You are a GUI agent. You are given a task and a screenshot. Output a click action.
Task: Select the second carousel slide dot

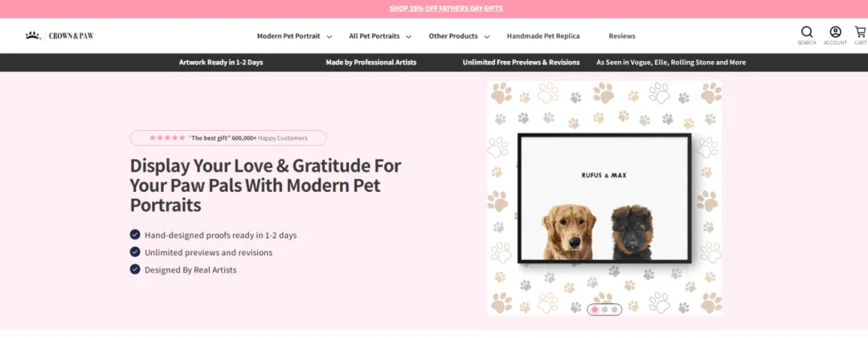(605, 309)
